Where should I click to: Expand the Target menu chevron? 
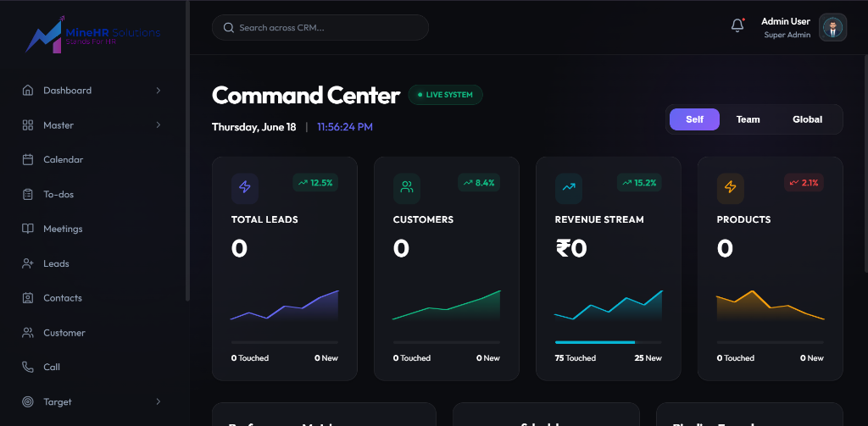click(159, 401)
